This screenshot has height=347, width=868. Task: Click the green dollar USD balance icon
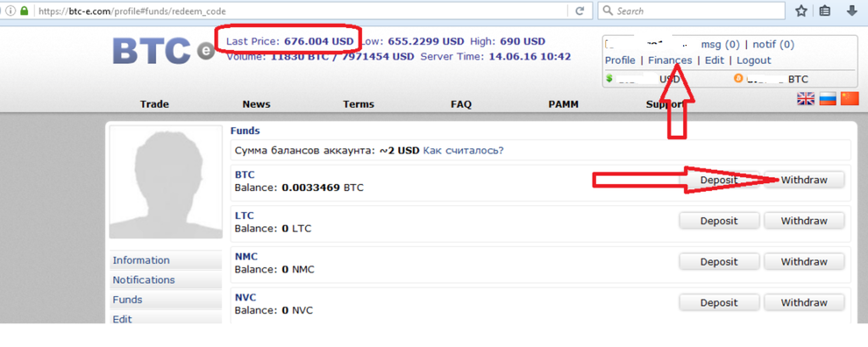pyautogui.click(x=609, y=78)
